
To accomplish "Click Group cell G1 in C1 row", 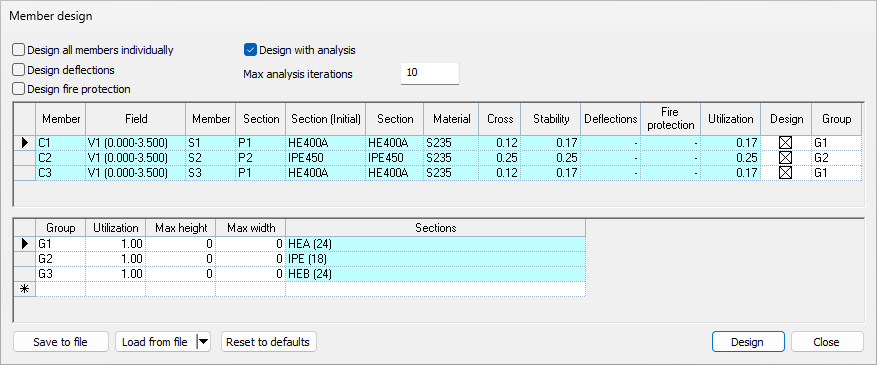I will point(836,143).
